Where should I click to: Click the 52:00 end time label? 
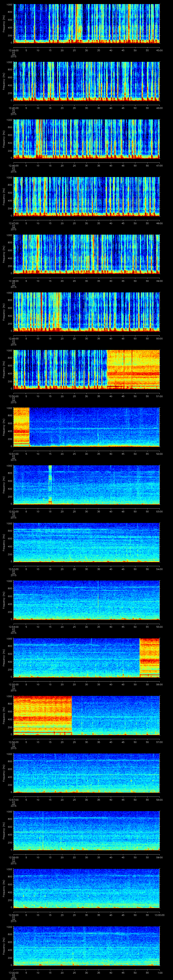pos(160,454)
